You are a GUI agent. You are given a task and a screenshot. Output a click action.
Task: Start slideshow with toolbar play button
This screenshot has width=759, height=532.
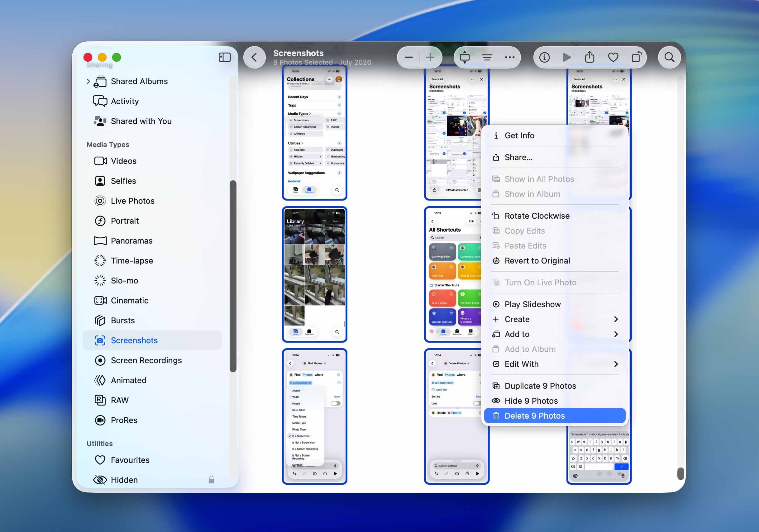(567, 58)
